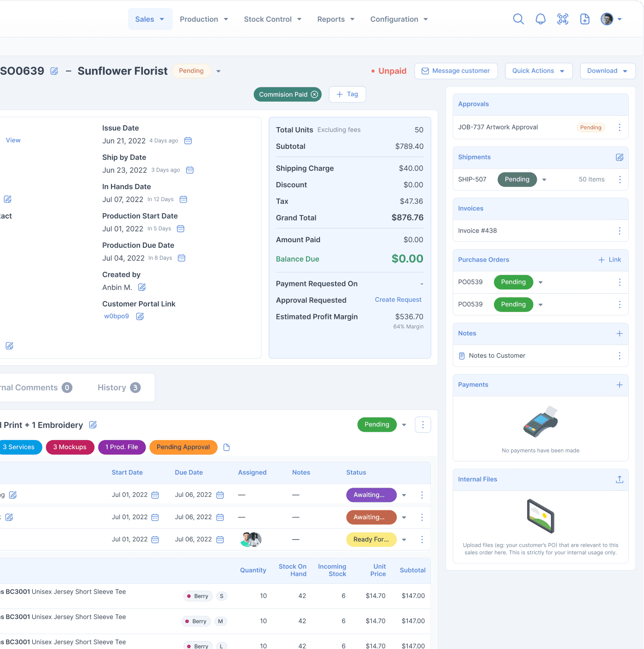Viewport: 644px width, 649px height.
Task: Remove the Commision Paid tag
Action: [314, 94]
